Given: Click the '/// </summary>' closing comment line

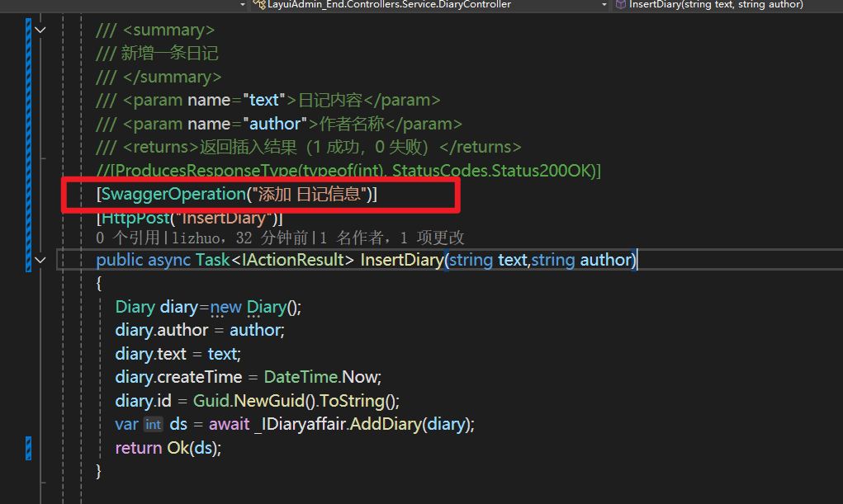Looking at the screenshot, I should pyautogui.click(x=159, y=77).
